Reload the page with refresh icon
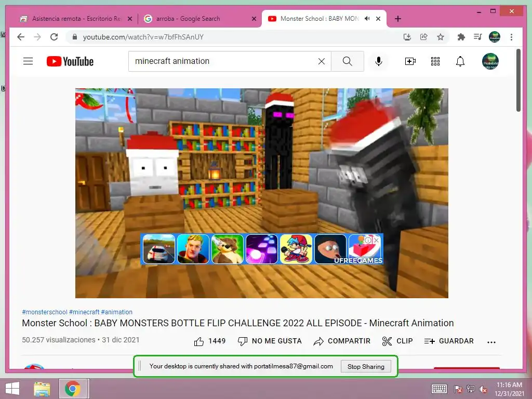Viewport: 532px width, 399px height. pos(54,37)
